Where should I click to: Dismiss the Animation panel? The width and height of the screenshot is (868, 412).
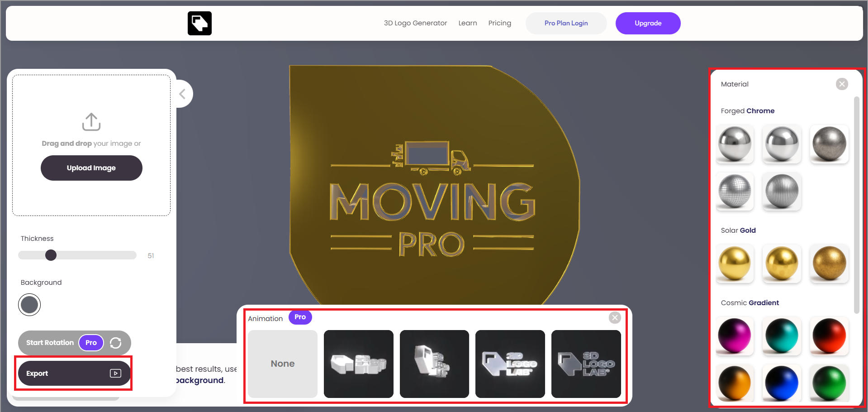[614, 317]
